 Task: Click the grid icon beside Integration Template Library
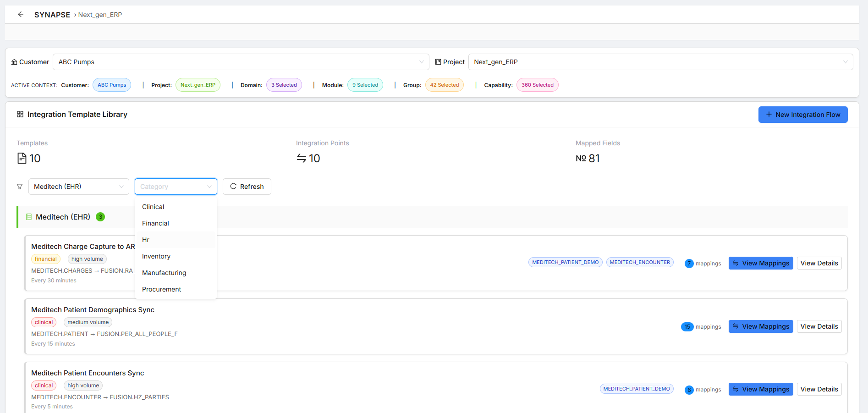pyautogui.click(x=20, y=114)
